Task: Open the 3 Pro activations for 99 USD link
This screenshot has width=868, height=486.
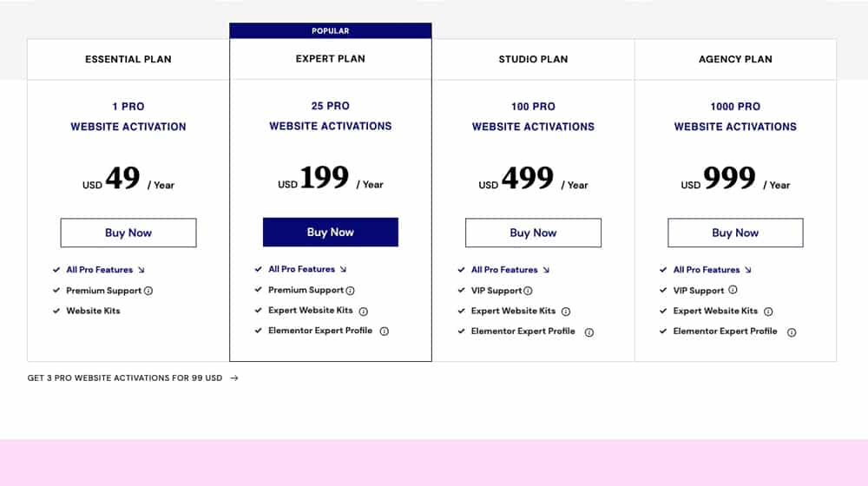Action: click(x=125, y=378)
